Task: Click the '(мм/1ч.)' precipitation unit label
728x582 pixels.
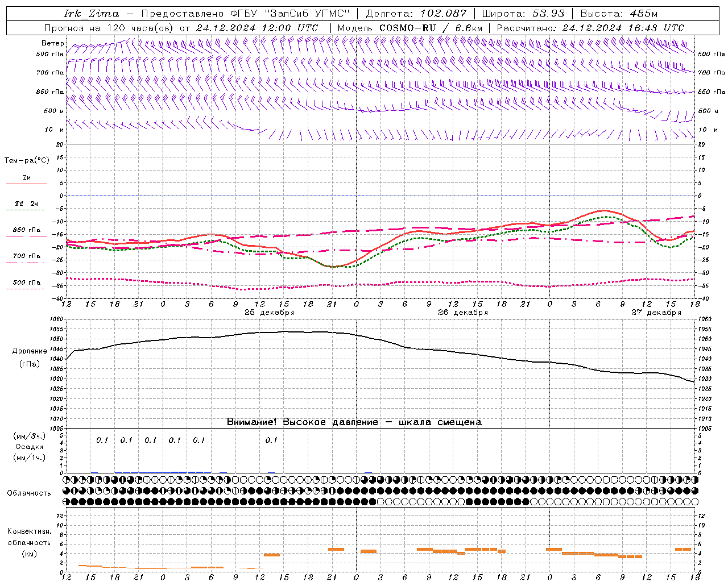Action: 30,458
